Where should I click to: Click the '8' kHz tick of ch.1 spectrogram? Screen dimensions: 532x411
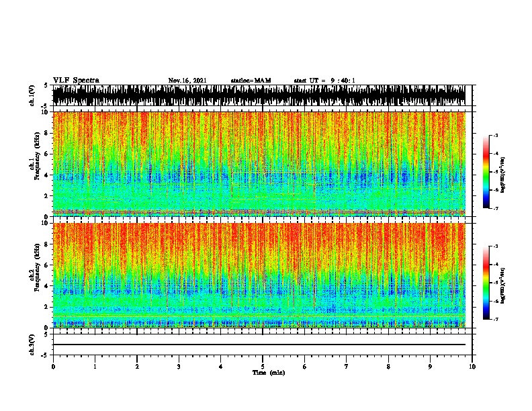47,133
